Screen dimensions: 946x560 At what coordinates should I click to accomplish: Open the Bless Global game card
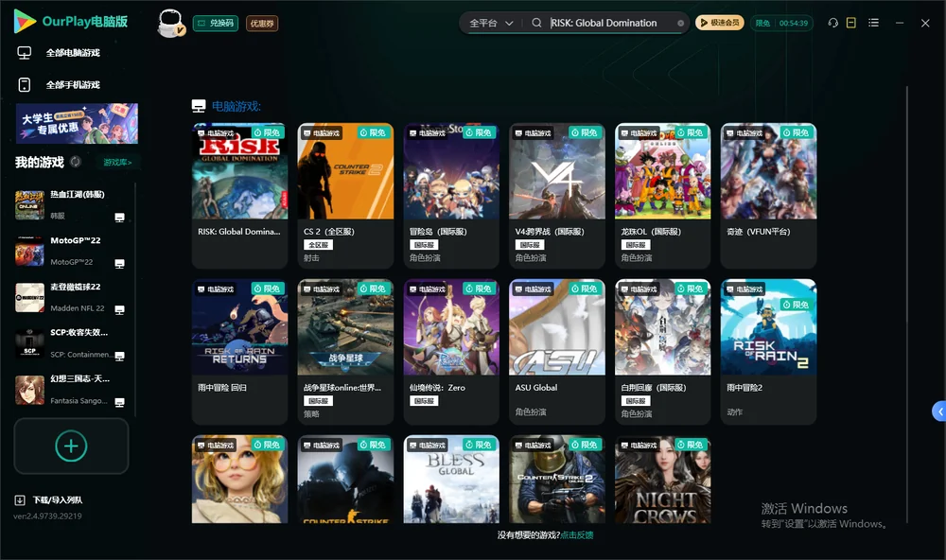pos(451,480)
